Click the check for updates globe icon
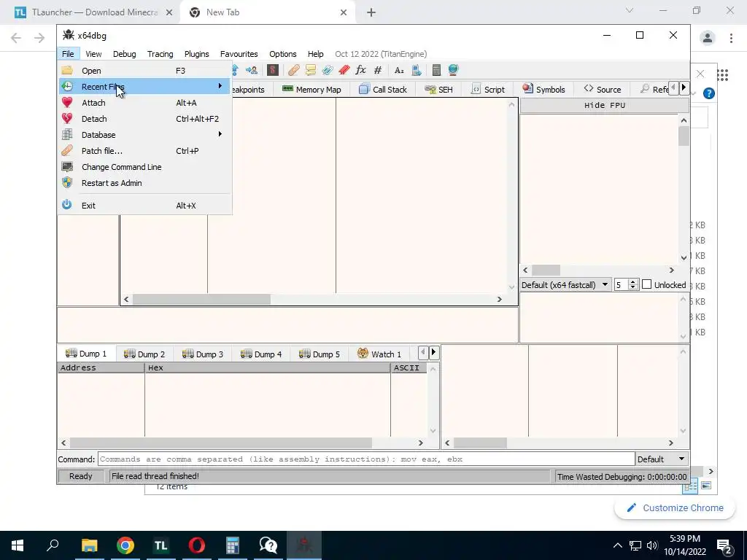Viewport: 747px width, 560px height. [x=453, y=71]
